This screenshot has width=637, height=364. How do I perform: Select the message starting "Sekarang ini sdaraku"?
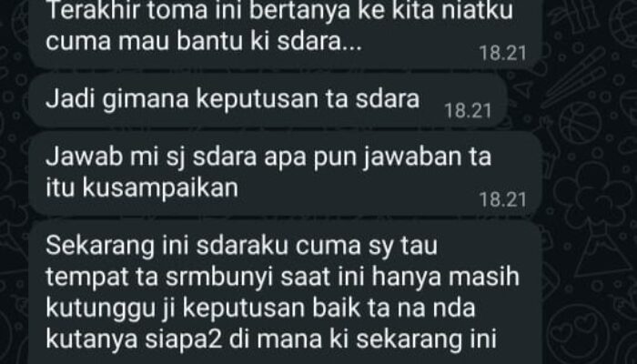coord(286,292)
